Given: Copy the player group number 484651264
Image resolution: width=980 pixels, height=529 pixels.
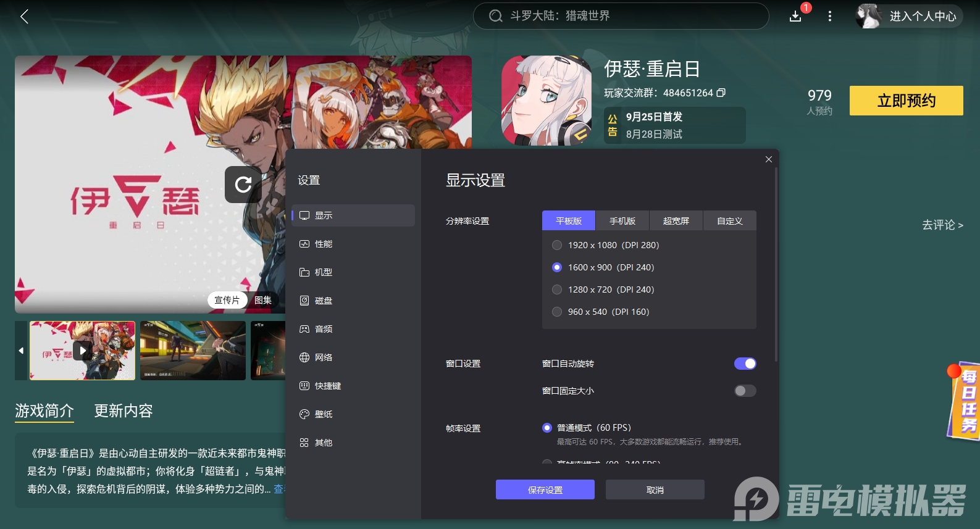Looking at the screenshot, I should (x=721, y=93).
